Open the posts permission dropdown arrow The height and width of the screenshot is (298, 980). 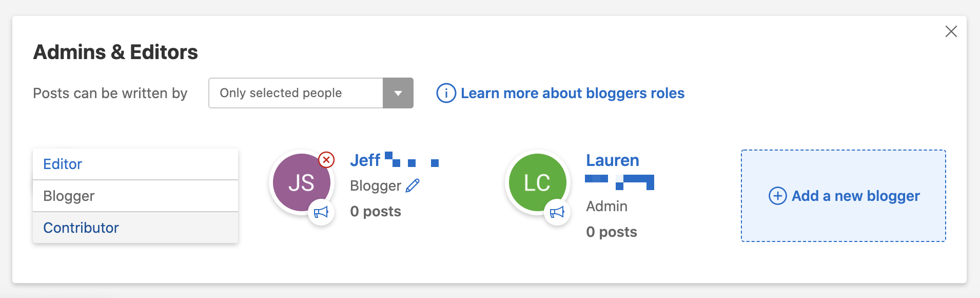point(398,93)
